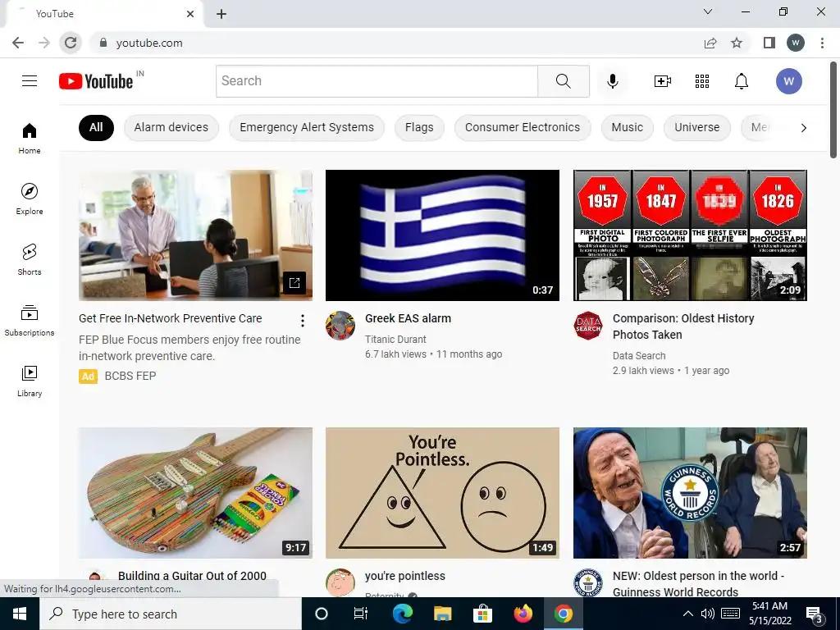The image size is (840, 630).
Task: Open the Greek EAS alarm video title
Action: coord(409,318)
